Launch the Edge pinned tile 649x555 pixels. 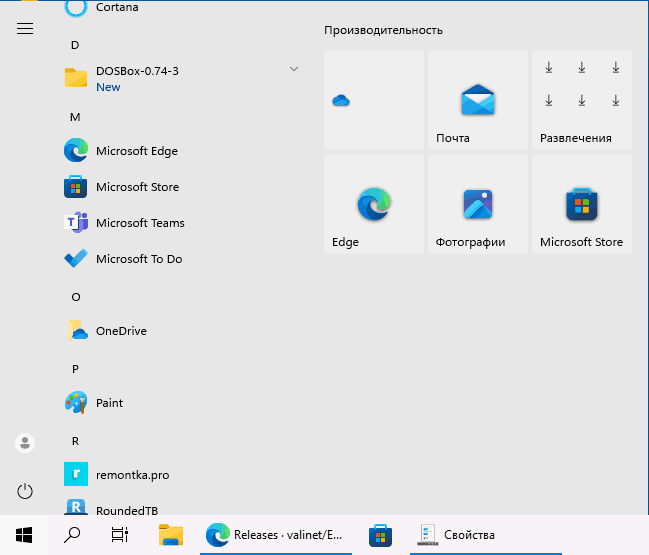tap(374, 204)
